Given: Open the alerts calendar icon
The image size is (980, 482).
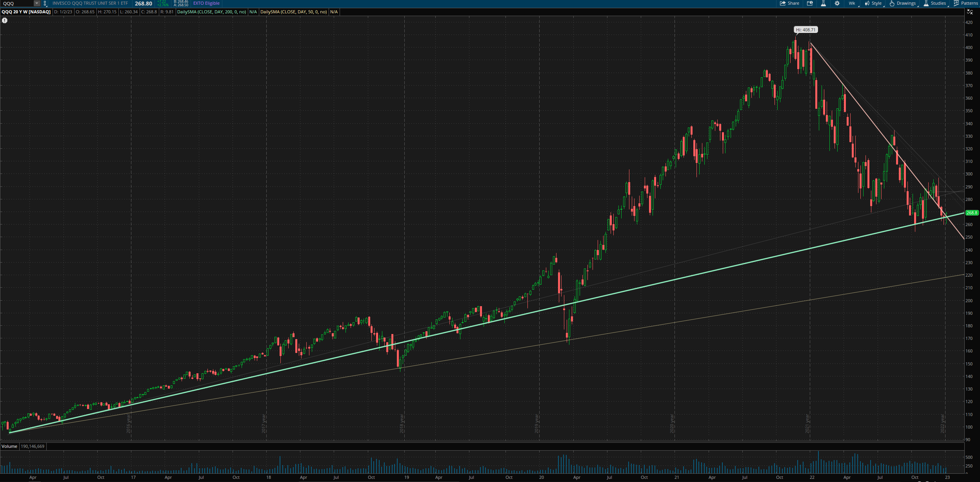Looking at the screenshot, I should [x=810, y=4].
